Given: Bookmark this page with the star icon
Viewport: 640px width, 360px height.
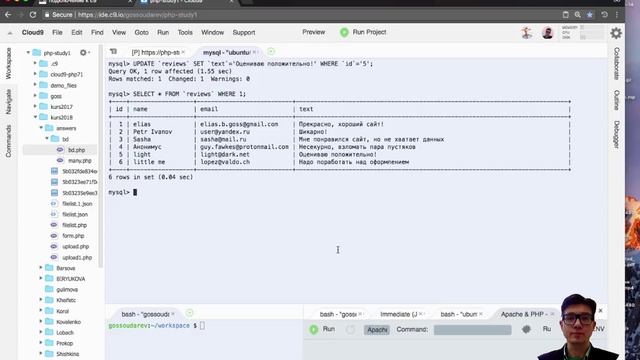Looking at the screenshot, I should point(590,15).
